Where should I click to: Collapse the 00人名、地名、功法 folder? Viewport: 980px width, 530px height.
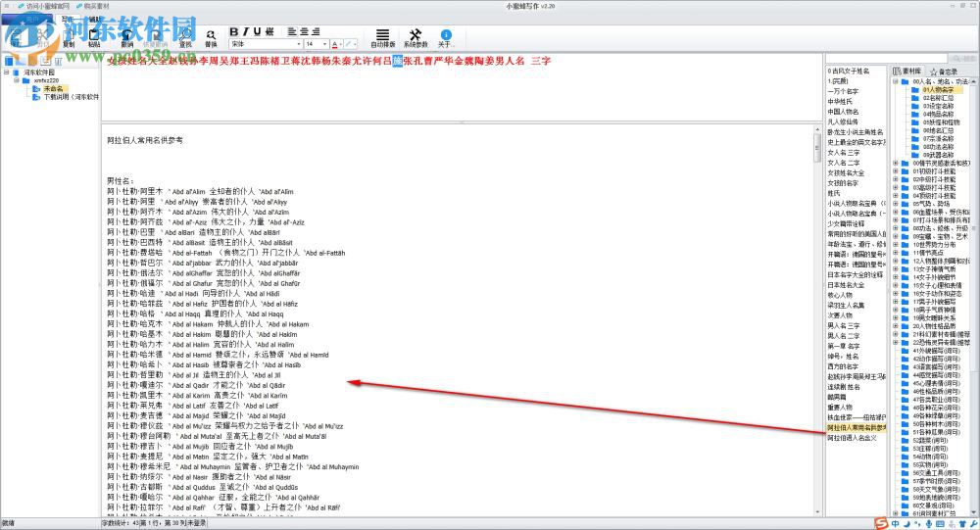(x=895, y=82)
